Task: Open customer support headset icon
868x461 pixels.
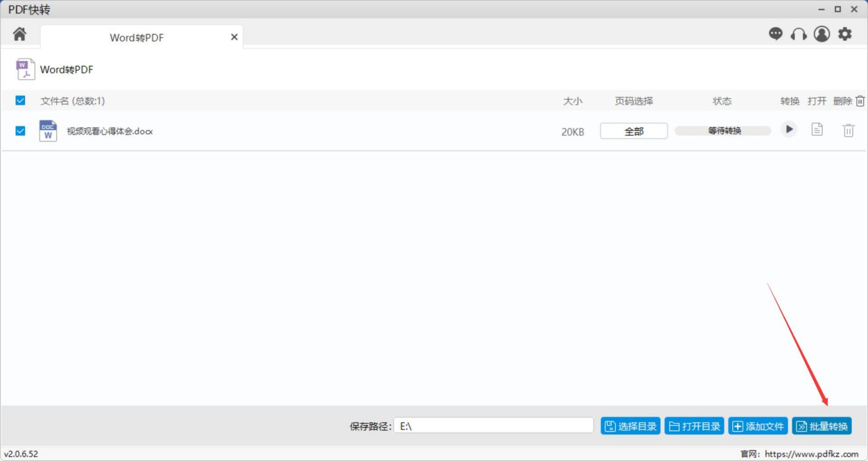Action: point(798,34)
